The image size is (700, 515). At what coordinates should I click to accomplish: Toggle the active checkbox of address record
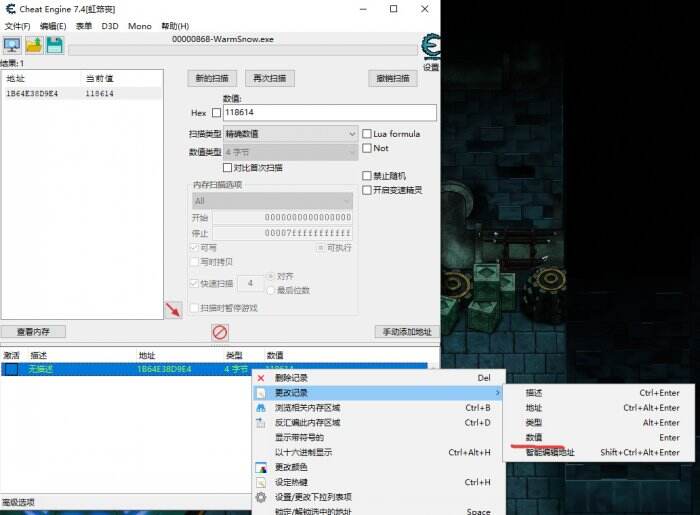(11, 369)
